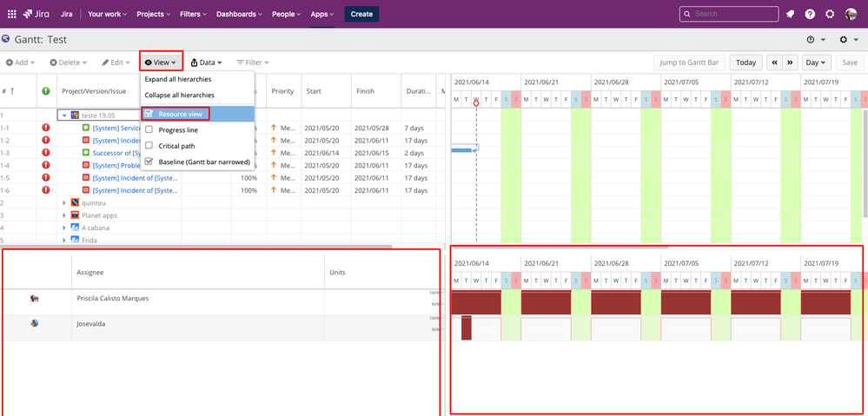Open the Delete dropdown
868x416 pixels.
[68, 63]
